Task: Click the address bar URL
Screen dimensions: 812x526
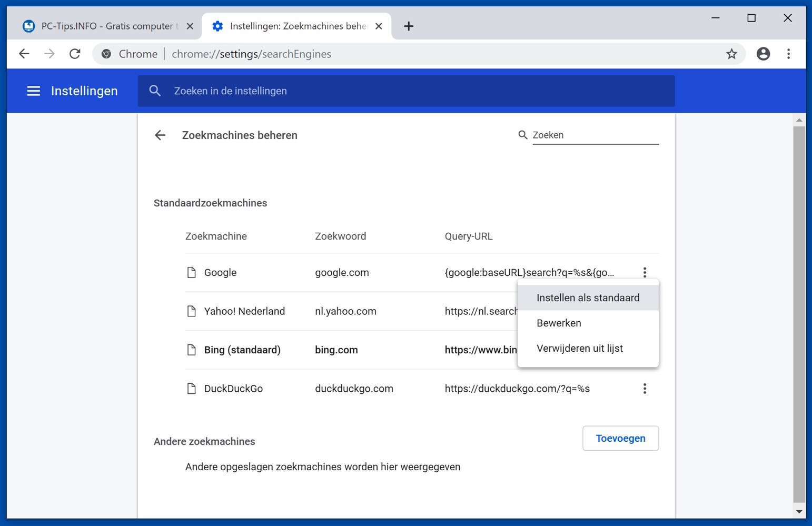Action: coord(251,54)
